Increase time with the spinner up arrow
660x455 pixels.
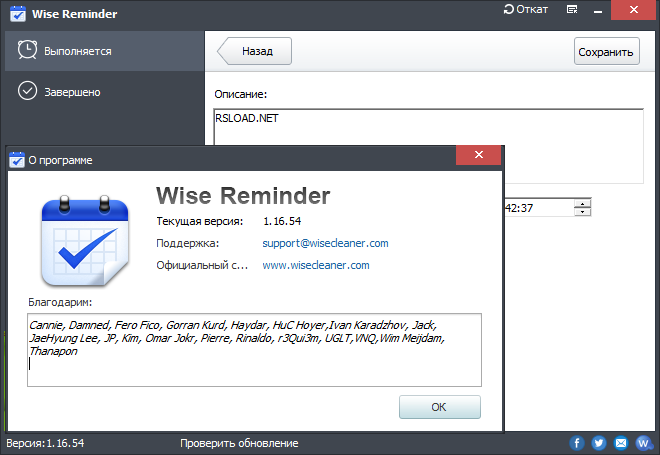tap(583, 204)
